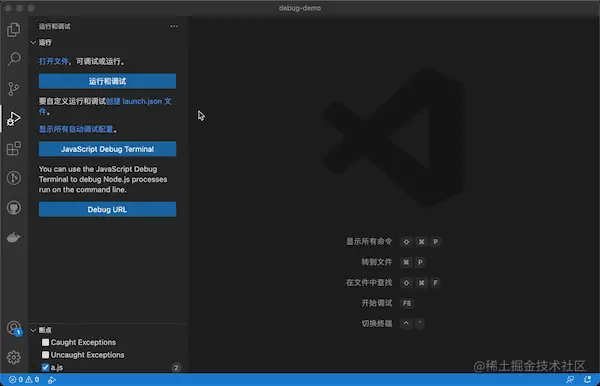
Task: Open the Docker whale activity icon
Action: [13, 238]
